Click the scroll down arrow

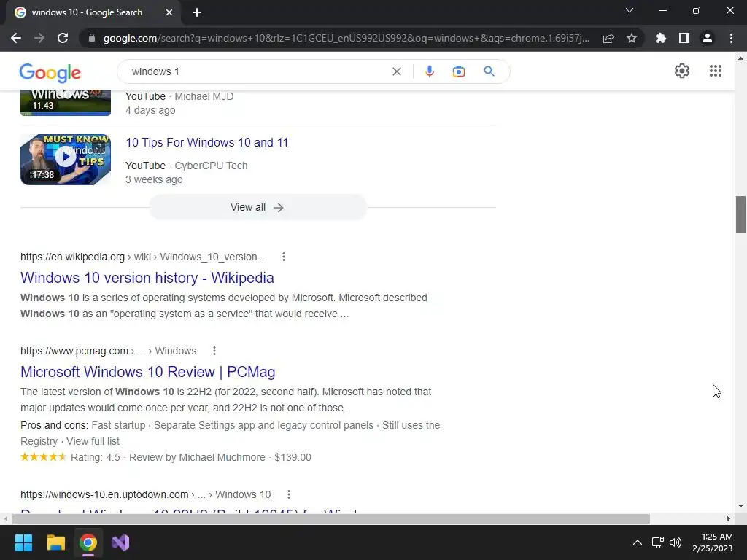(x=740, y=506)
